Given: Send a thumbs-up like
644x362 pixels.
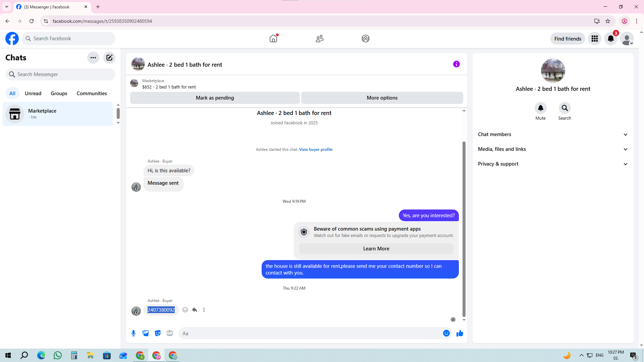Looking at the screenshot, I should point(460,333).
